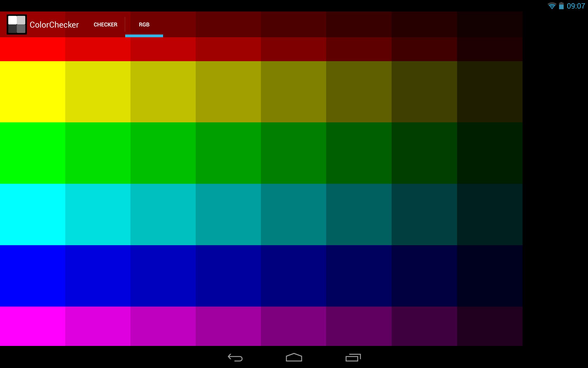Pick the darkest magenta swatch

coord(490,326)
